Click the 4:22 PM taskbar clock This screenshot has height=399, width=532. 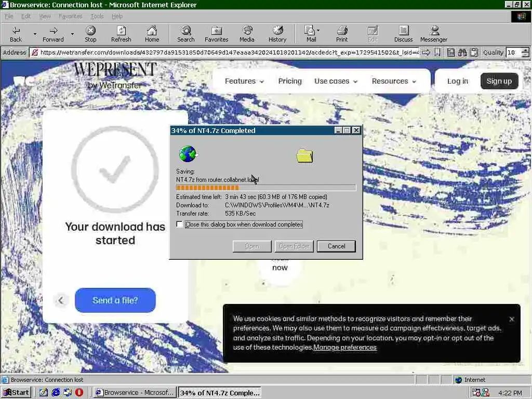(x=510, y=393)
